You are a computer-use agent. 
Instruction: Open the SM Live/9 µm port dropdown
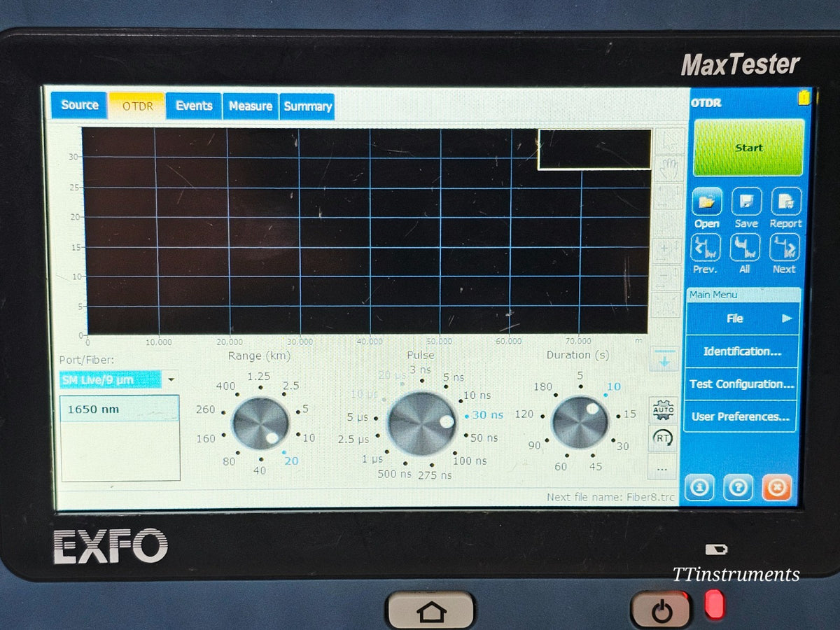[119, 379]
